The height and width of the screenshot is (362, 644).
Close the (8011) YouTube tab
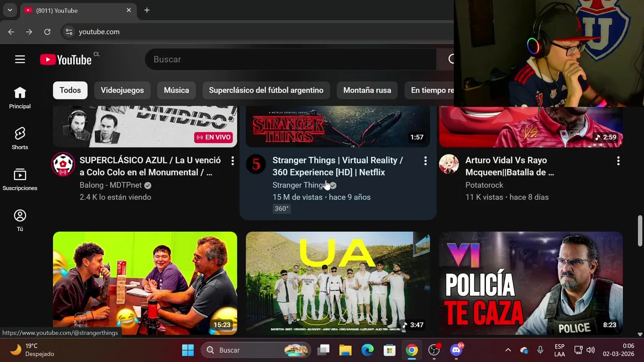(129, 10)
